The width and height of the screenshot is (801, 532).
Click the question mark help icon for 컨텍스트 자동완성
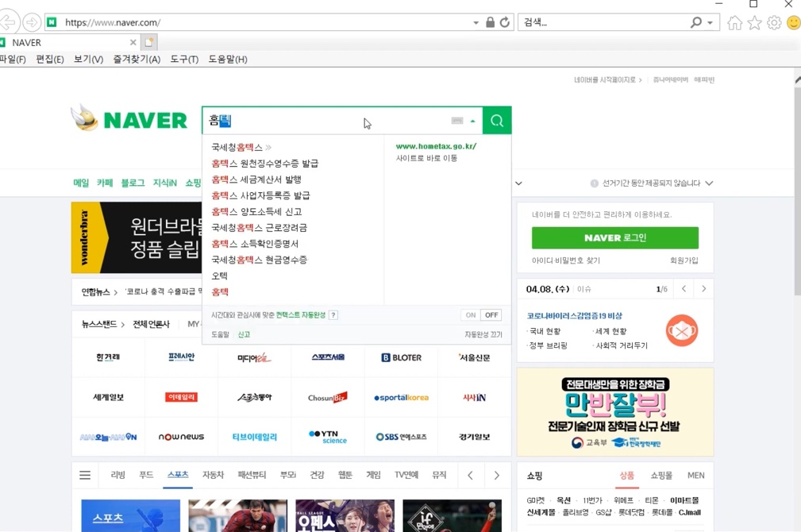coord(333,314)
